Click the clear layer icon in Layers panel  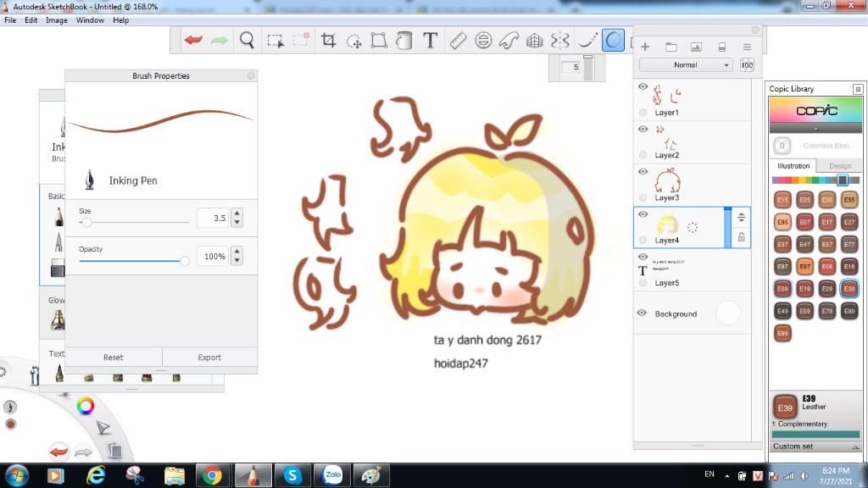pyautogui.click(x=722, y=47)
